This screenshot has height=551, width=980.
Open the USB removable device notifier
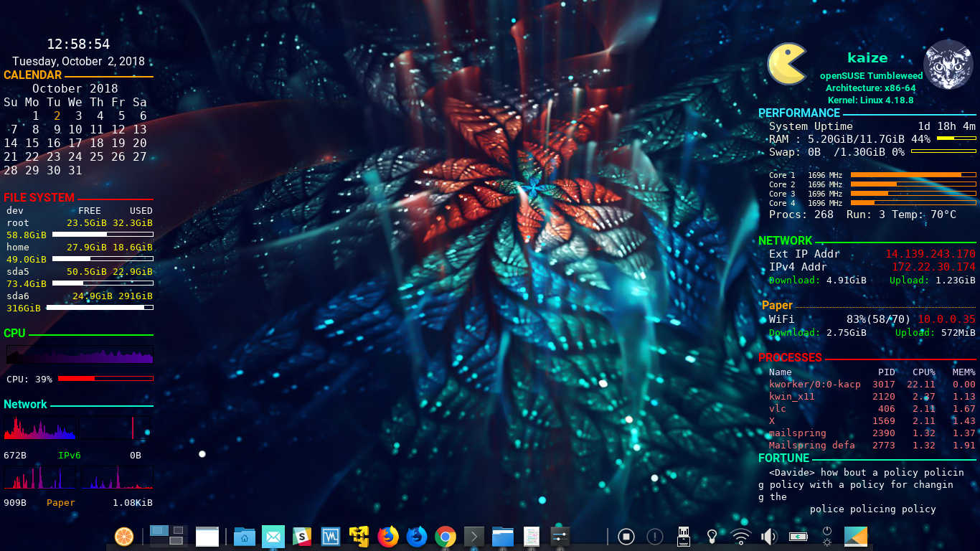point(684,536)
